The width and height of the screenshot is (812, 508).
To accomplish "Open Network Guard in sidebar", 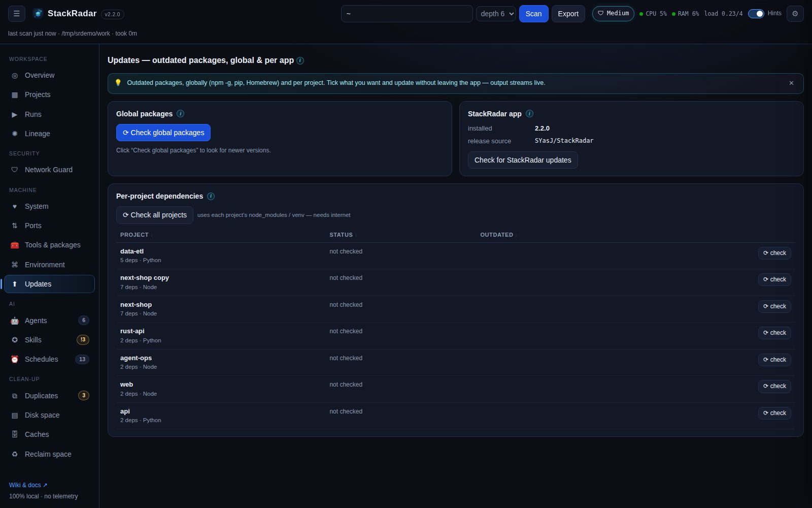I will [49, 170].
